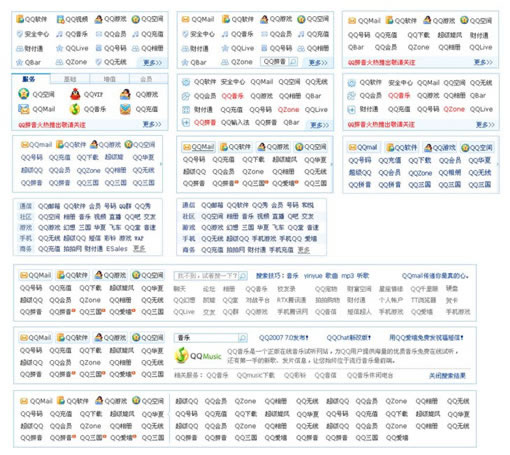
Task: Open QQ音乐 via the dollar-sign icon
Action: coord(75,109)
